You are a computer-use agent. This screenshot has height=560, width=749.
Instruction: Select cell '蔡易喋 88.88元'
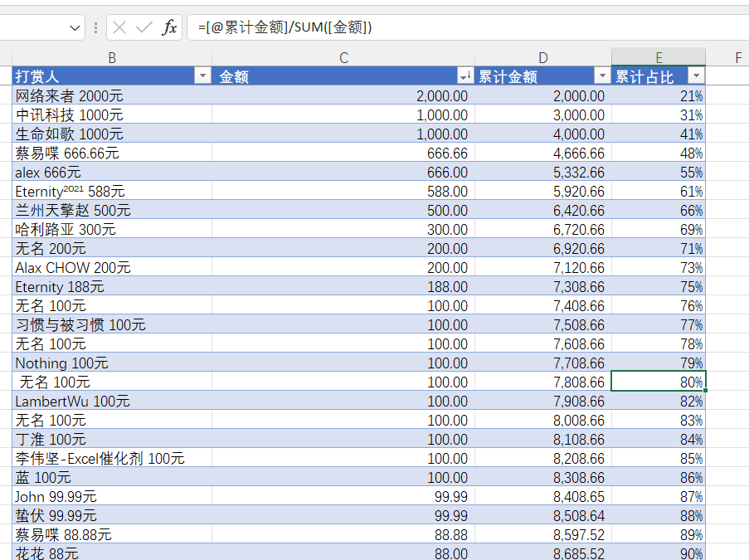pos(112,534)
